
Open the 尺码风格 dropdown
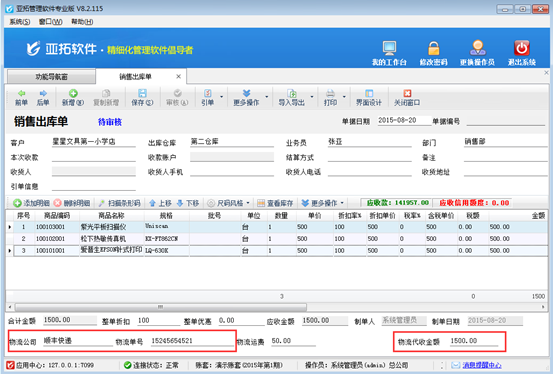229,203
